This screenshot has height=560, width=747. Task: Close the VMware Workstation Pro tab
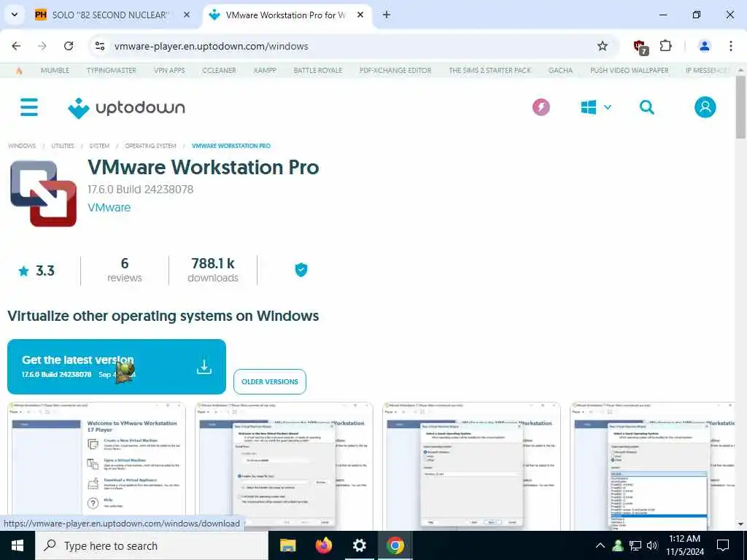[x=360, y=15]
